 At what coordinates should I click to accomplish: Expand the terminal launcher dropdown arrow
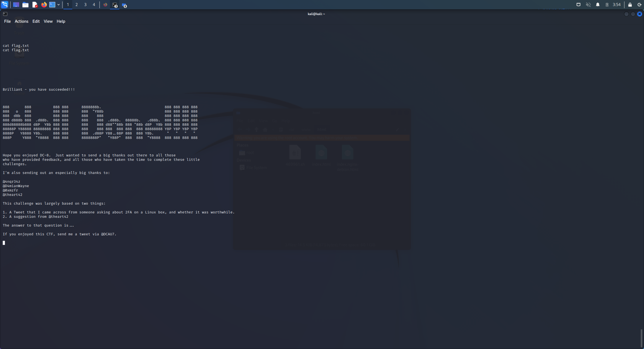point(59,5)
